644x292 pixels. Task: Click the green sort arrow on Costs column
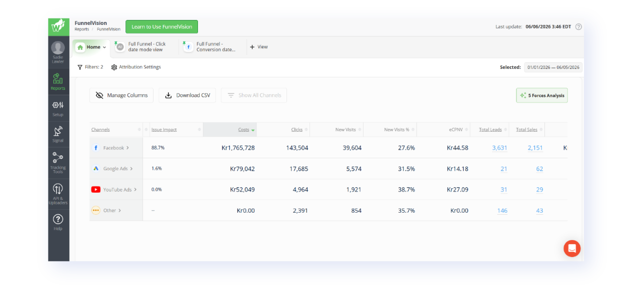click(253, 130)
